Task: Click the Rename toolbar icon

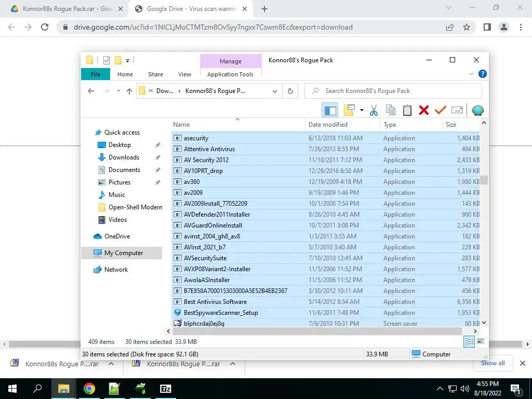Action: click(457, 110)
